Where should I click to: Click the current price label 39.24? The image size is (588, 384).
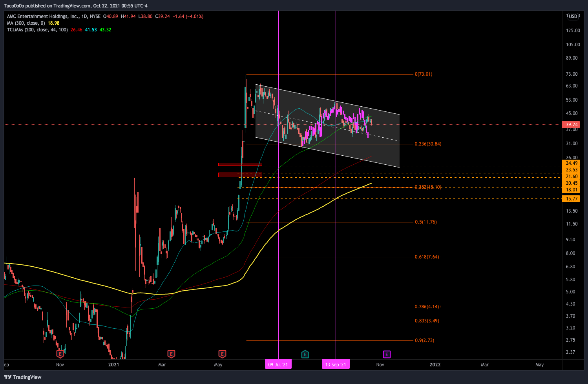[x=571, y=125]
